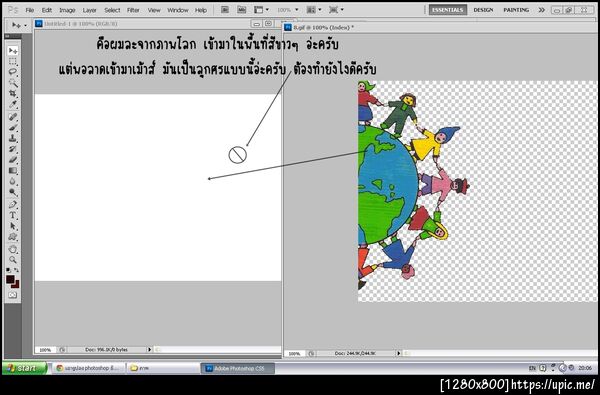
Task: Open the Image menu
Action: click(x=67, y=10)
